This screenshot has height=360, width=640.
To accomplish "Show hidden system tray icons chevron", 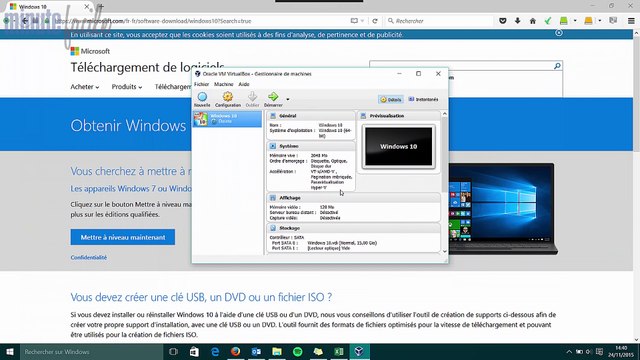I will 569,351.
